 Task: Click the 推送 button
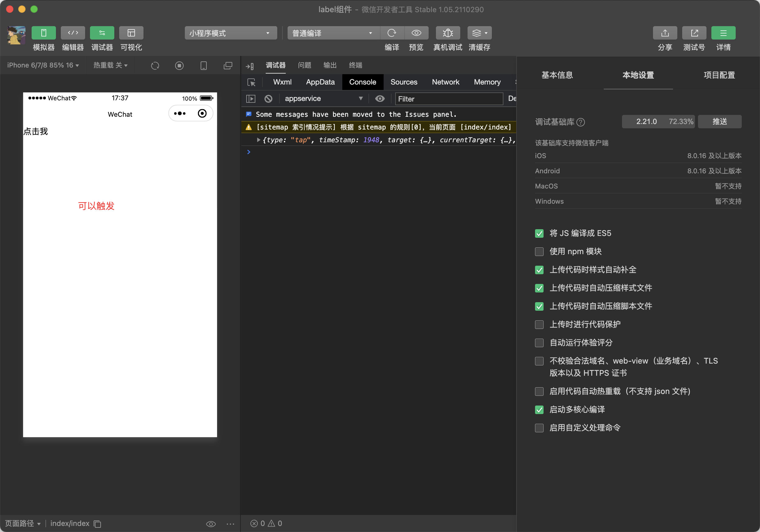click(x=719, y=122)
